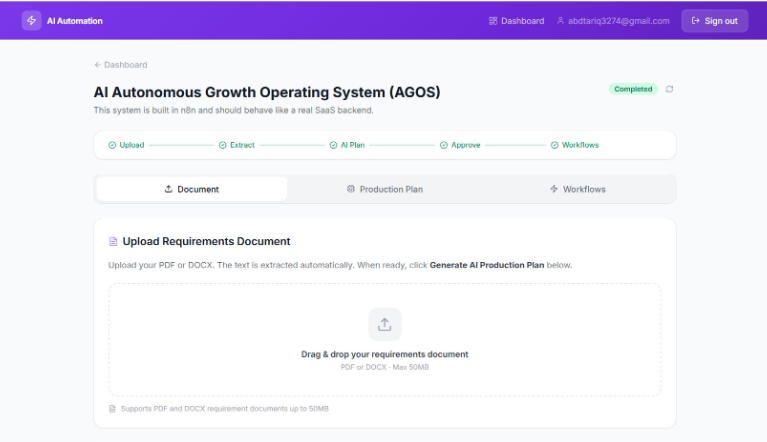Click the lightning icon on Workflows tab
The height and width of the screenshot is (442, 767).
tap(554, 189)
